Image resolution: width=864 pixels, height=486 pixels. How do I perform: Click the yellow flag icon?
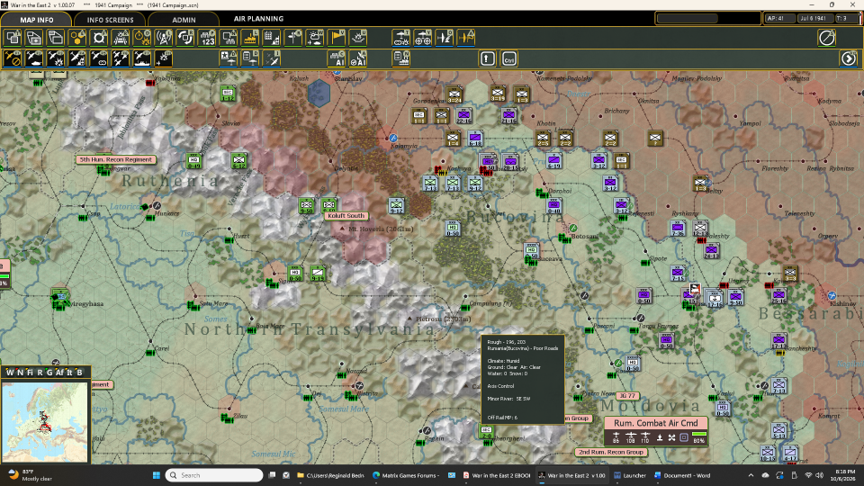[337, 38]
